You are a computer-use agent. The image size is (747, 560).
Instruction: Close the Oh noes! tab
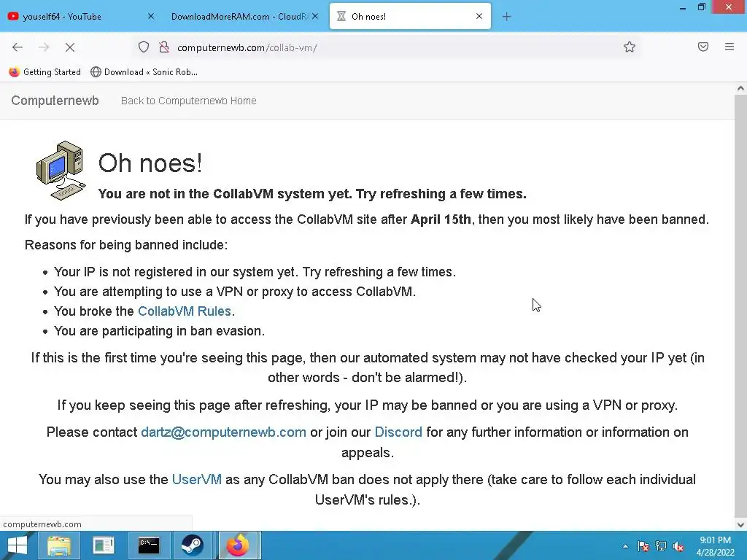click(x=479, y=16)
